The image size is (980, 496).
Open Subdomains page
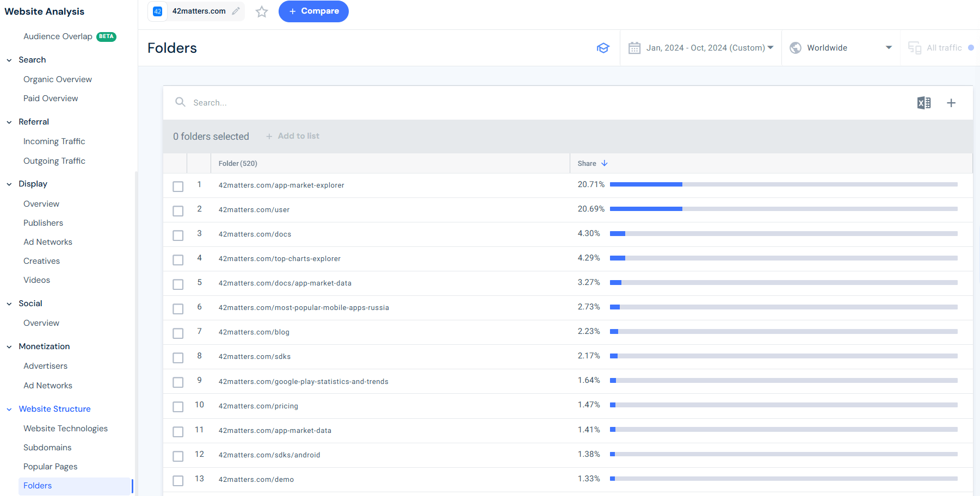pos(47,448)
